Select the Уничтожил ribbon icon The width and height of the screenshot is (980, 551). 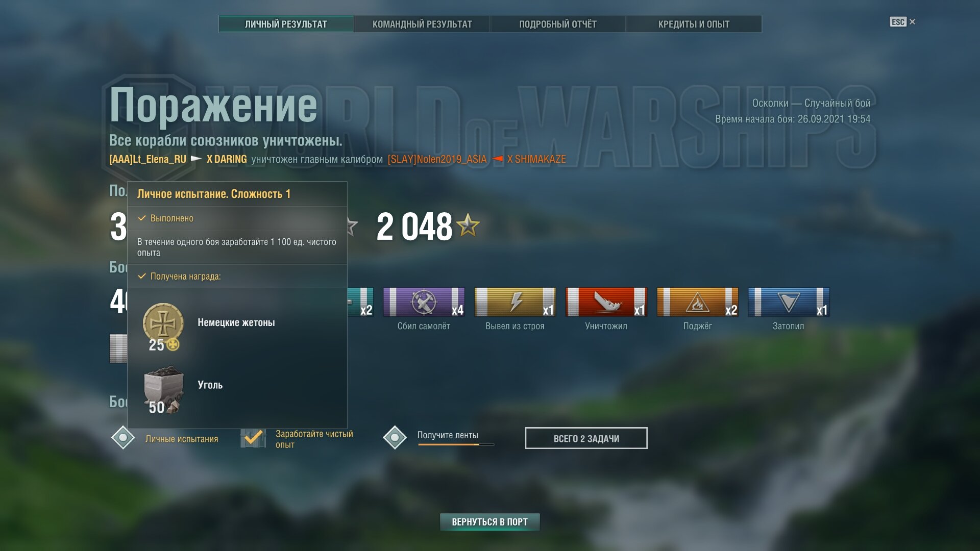pos(606,302)
